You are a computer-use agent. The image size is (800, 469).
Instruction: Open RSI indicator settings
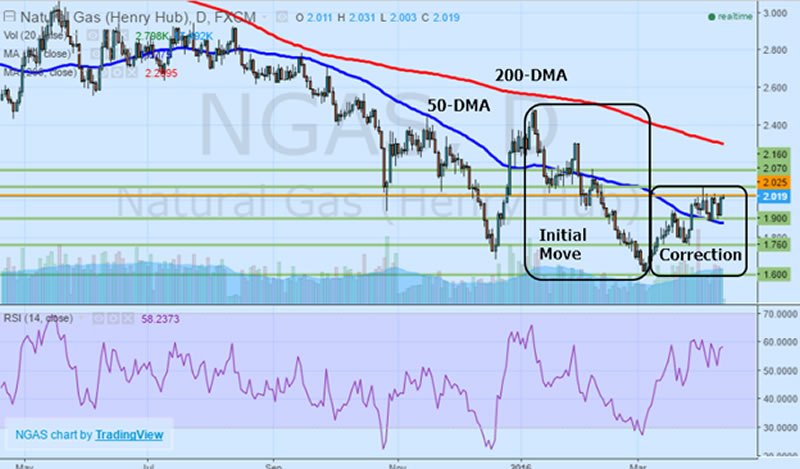pyautogui.click(x=113, y=319)
